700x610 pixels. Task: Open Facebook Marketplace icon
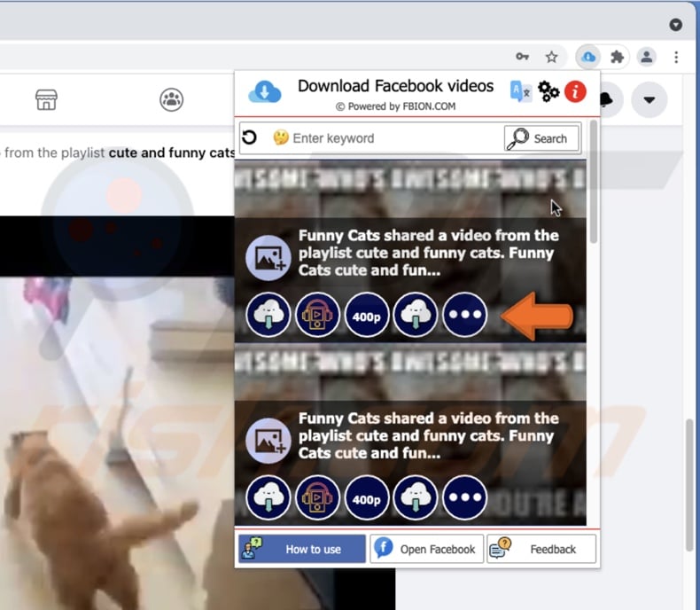pyautogui.click(x=46, y=99)
